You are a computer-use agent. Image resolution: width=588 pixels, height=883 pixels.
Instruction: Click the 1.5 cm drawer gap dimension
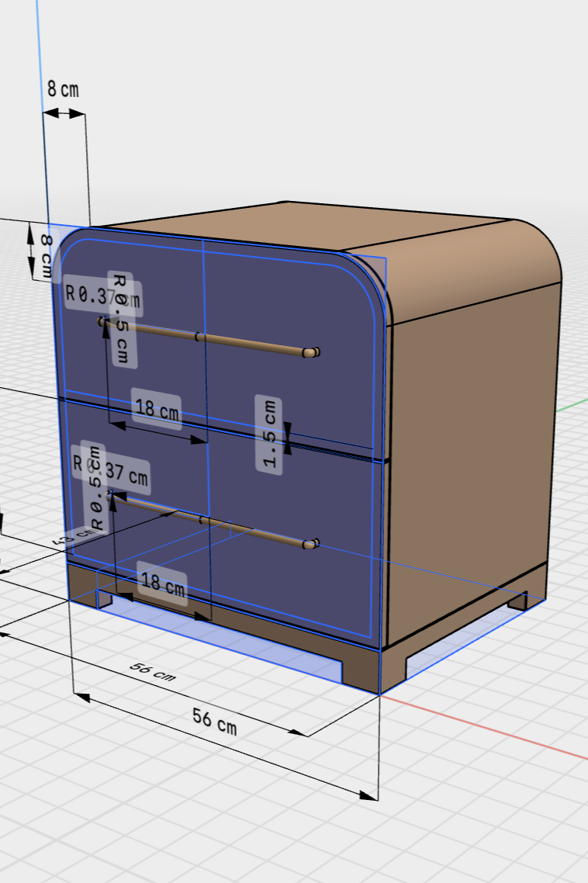269,435
